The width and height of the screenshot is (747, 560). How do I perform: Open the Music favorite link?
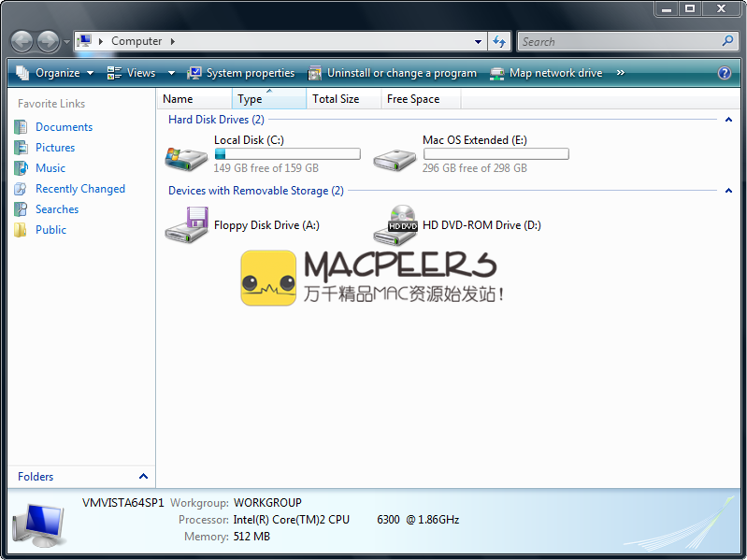tap(50, 168)
